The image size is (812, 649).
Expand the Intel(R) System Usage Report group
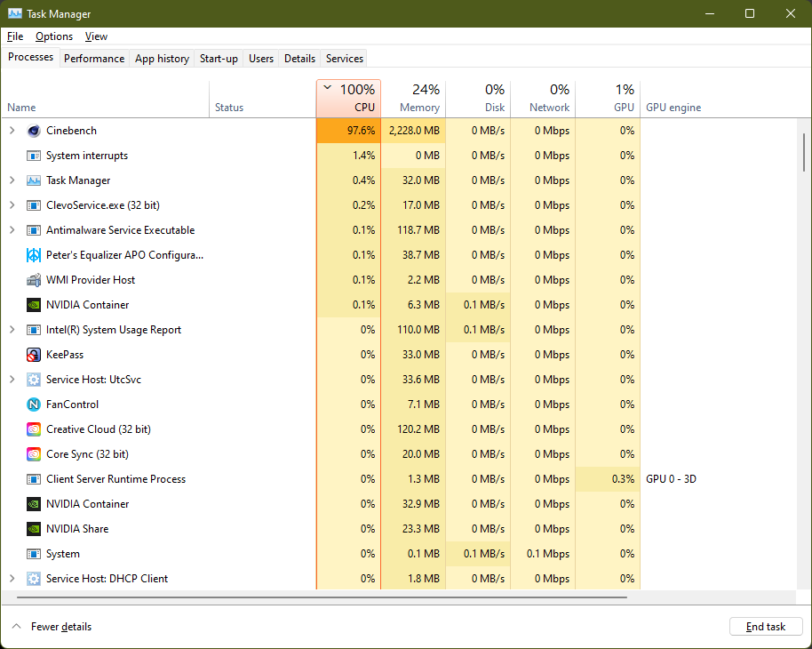(12, 330)
